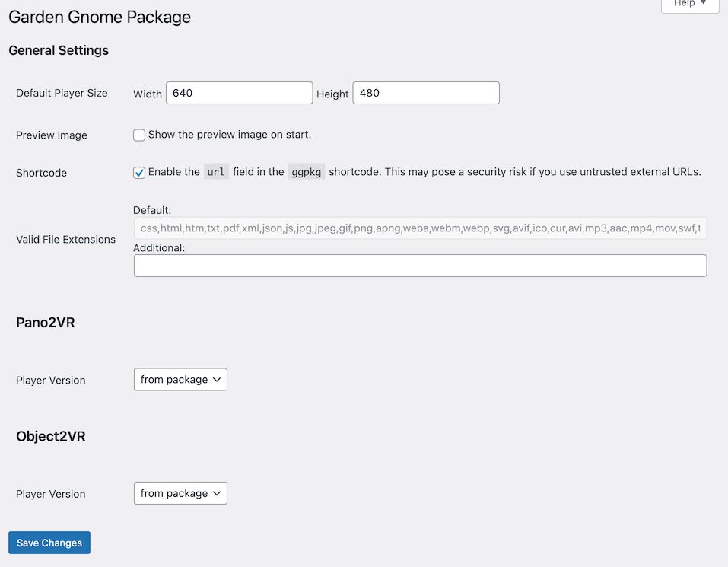Click the Pano2VR section heading
Image resolution: width=728 pixels, height=567 pixels.
[x=46, y=322]
